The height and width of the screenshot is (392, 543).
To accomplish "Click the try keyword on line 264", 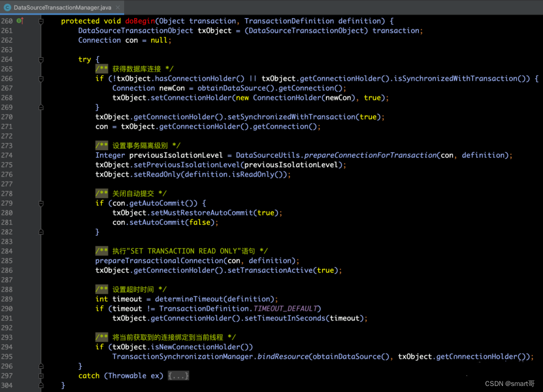I will coord(84,60).
